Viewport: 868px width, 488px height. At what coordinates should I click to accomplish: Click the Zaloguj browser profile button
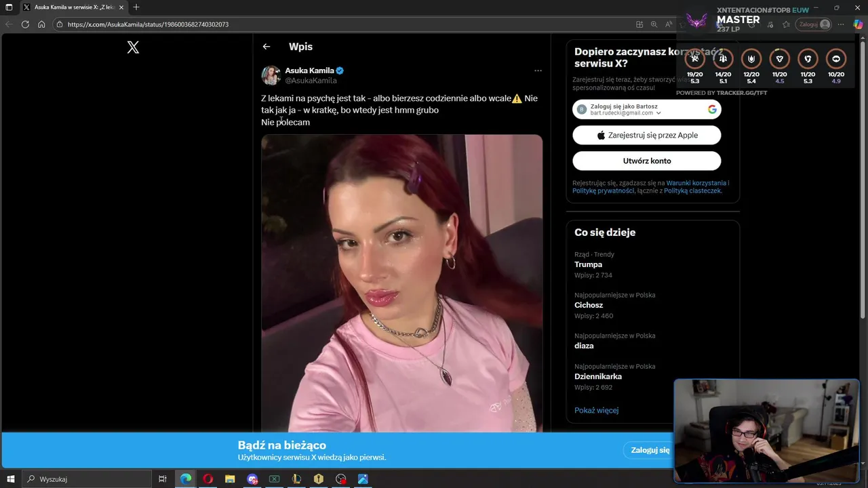tap(814, 24)
